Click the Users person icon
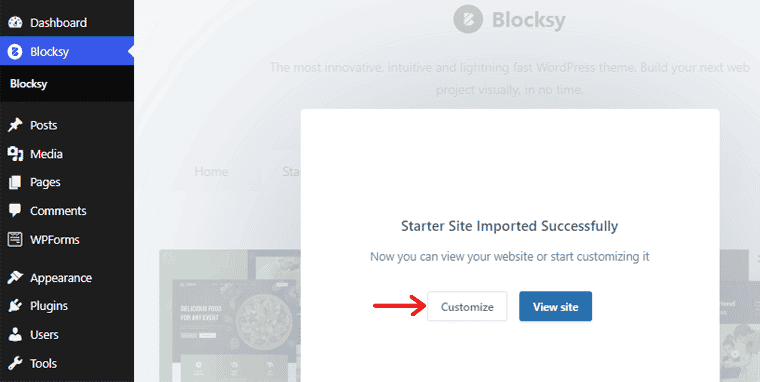This screenshot has width=760, height=382. [x=15, y=334]
